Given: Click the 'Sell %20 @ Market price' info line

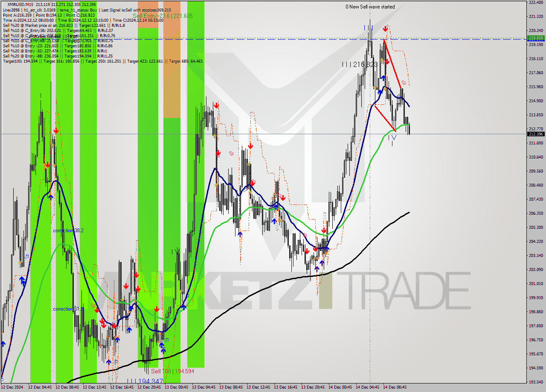Looking at the screenshot, I should click(x=64, y=25).
